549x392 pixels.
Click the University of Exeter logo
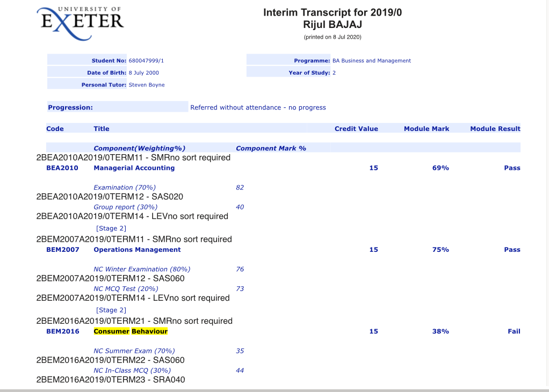[x=80, y=24]
